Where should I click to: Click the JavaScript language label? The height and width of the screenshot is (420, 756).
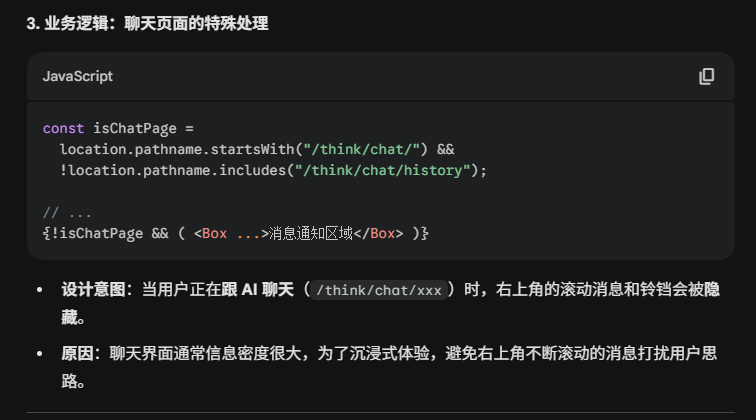coord(77,77)
